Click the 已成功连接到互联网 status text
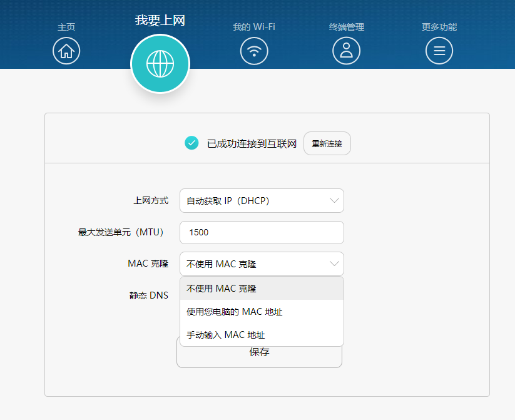515x420 pixels. pyautogui.click(x=252, y=144)
